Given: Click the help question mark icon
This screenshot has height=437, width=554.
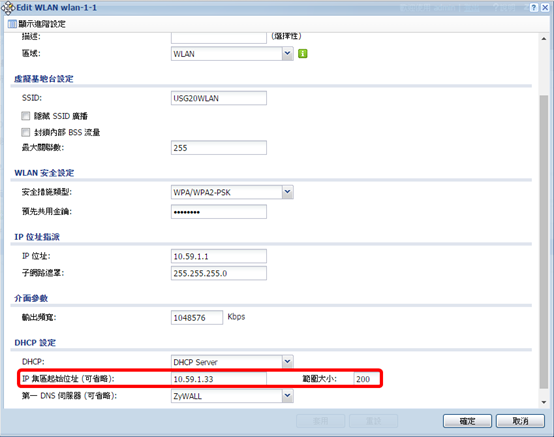Looking at the screenshot, I should pos(534,7).
